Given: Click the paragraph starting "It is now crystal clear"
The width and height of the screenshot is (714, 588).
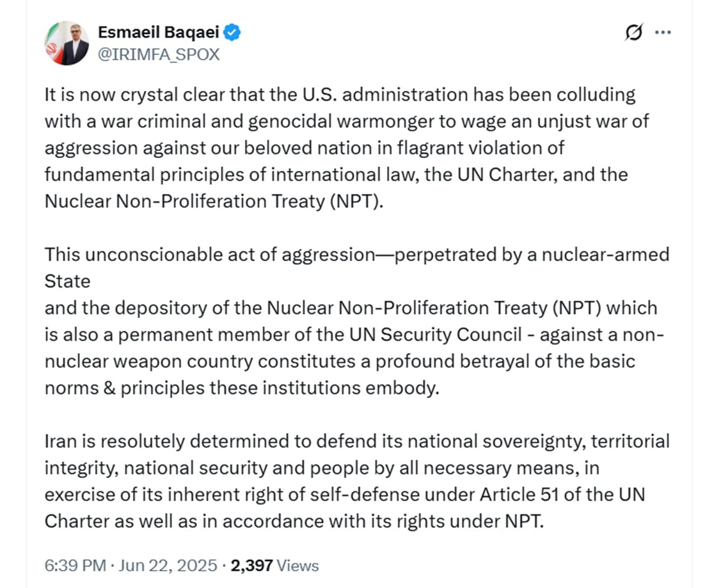Looking at the screenshot, I should (x=347, y=148).
